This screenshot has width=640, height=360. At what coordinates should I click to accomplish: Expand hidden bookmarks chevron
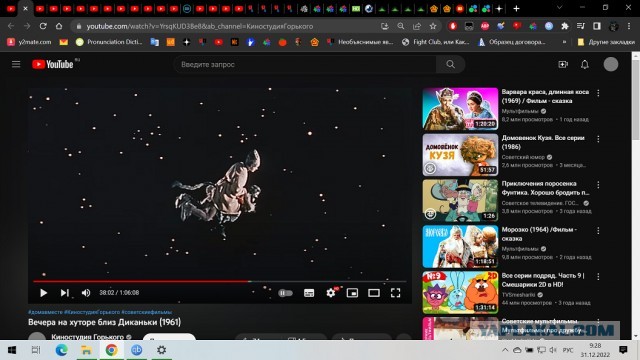click(564, 42)
